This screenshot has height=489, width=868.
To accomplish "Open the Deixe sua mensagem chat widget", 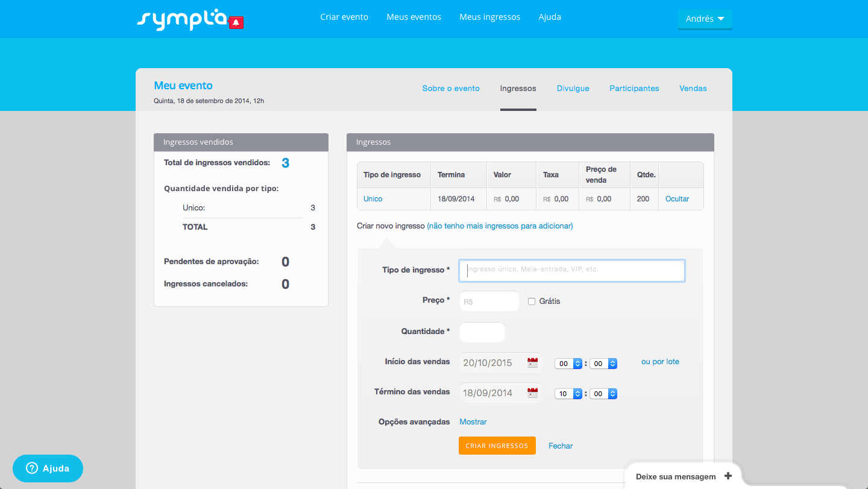I will (682, 476).
